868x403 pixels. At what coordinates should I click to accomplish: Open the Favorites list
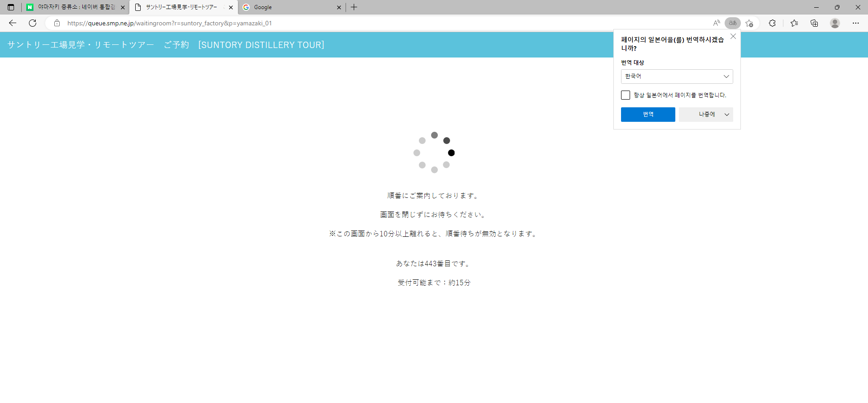click(794, 23)
